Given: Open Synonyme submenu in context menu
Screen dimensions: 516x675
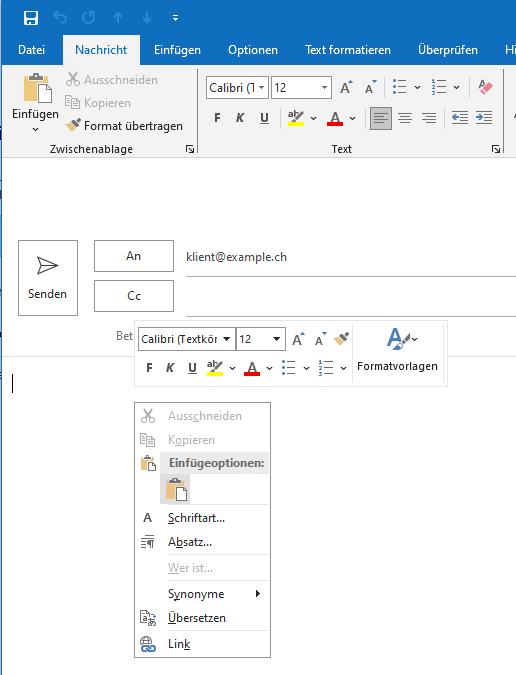Looking at the screenshot, I should [x=202, y=594].
